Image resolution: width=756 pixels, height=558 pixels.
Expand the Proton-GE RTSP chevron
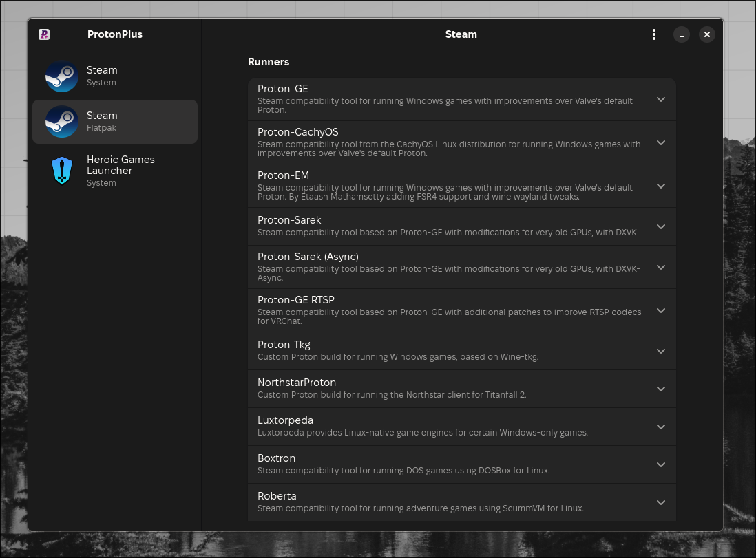660,310
